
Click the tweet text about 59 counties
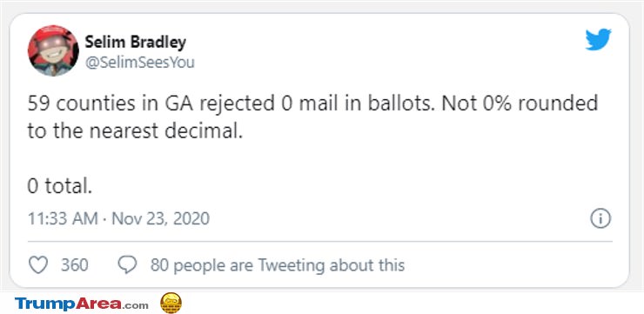tap(312, 118)
